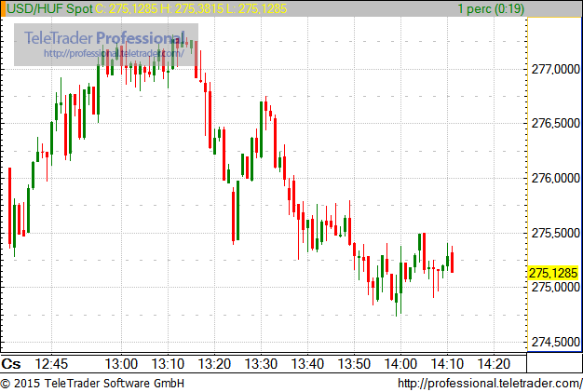The height and width of the screenshot is (392, 583).
Task: Click the 14:20 time axis label
Action: coord(494,364)
